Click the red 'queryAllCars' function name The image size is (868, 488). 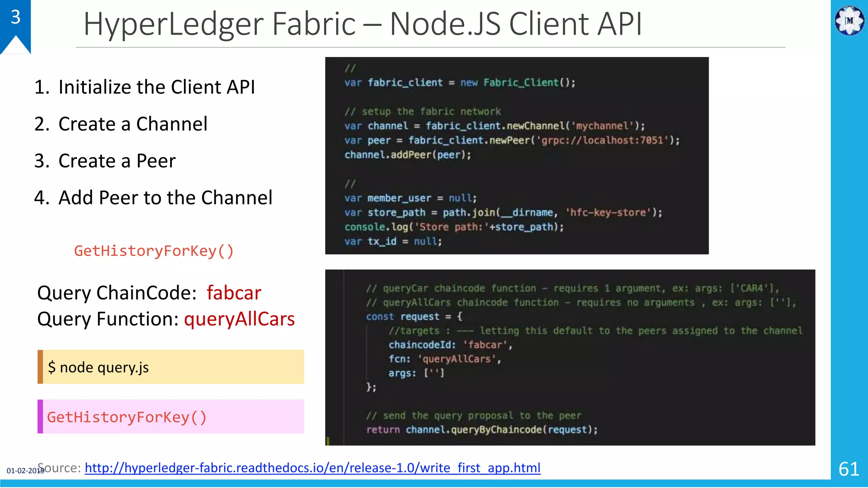point(239,319)
